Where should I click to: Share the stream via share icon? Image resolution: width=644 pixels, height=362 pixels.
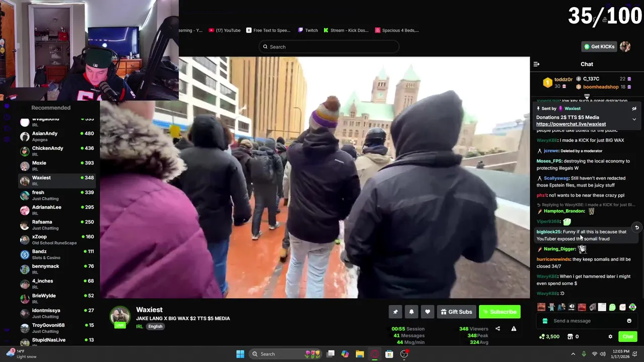coord(498,329)
